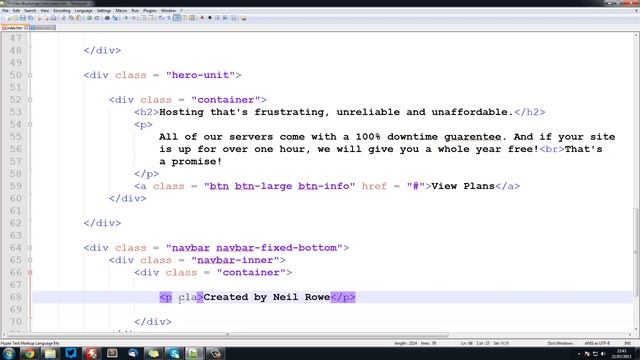Collapse the container div on line 52
The height and width of the screenshot is (360, 640).
point(30,100)
